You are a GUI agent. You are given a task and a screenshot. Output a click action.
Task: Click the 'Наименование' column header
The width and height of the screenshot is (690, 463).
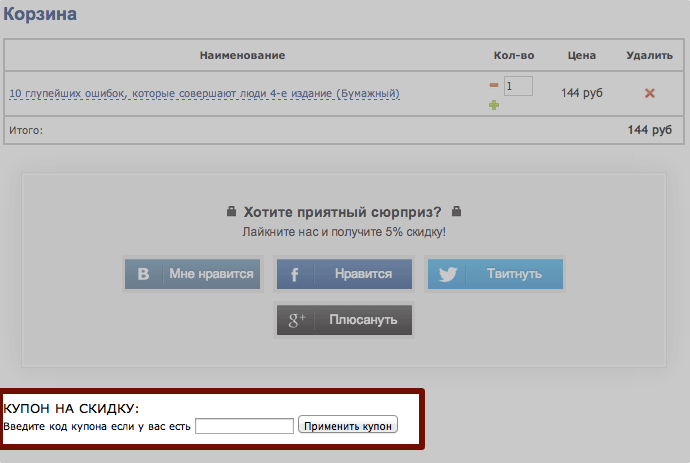click(x=242, y=55)
